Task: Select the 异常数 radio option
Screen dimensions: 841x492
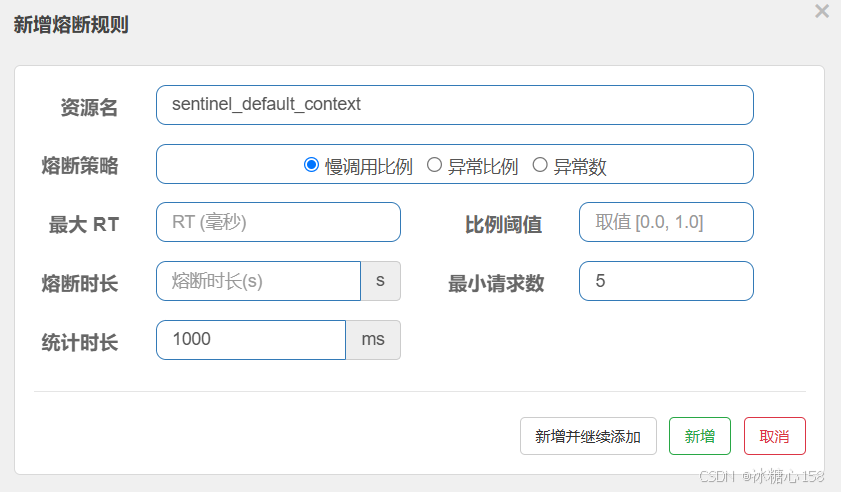Action: [x=540, y=165]
